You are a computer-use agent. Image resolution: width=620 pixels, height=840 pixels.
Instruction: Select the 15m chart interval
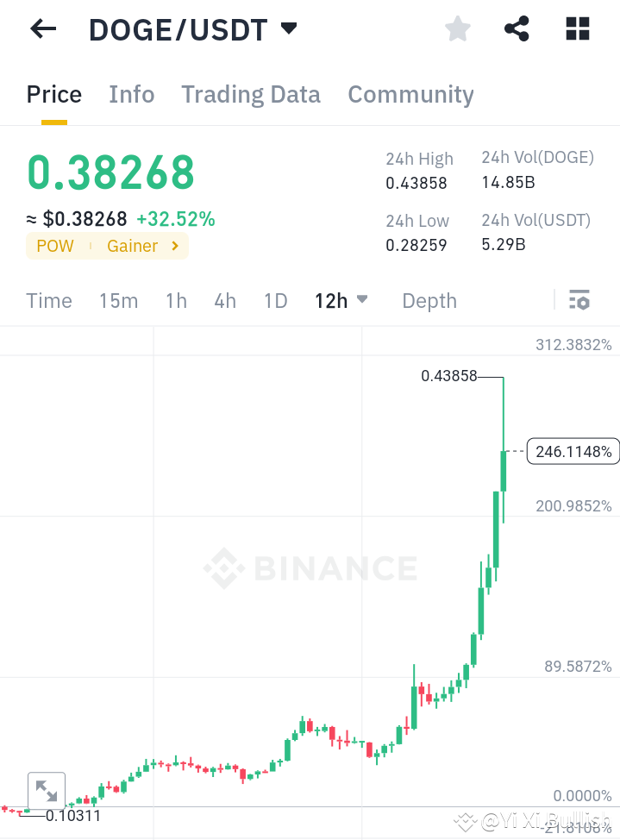[x=119, y=300]
